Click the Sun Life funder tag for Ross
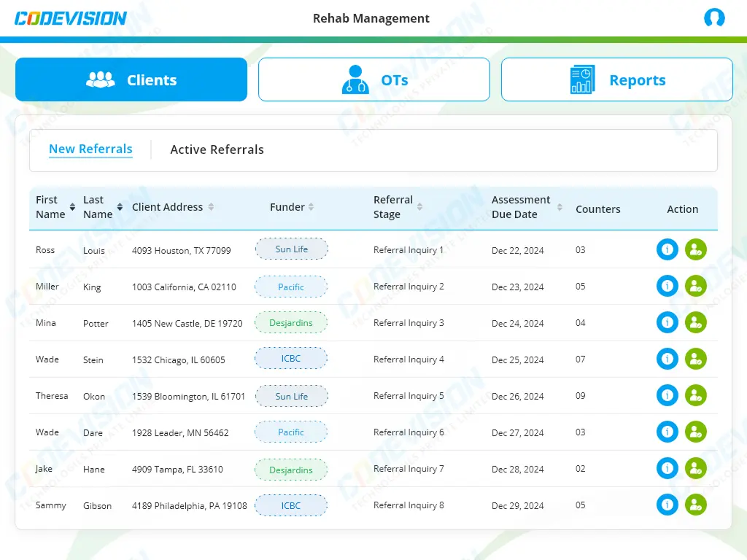This screenshot has height=560, width=747. (292, 249)
